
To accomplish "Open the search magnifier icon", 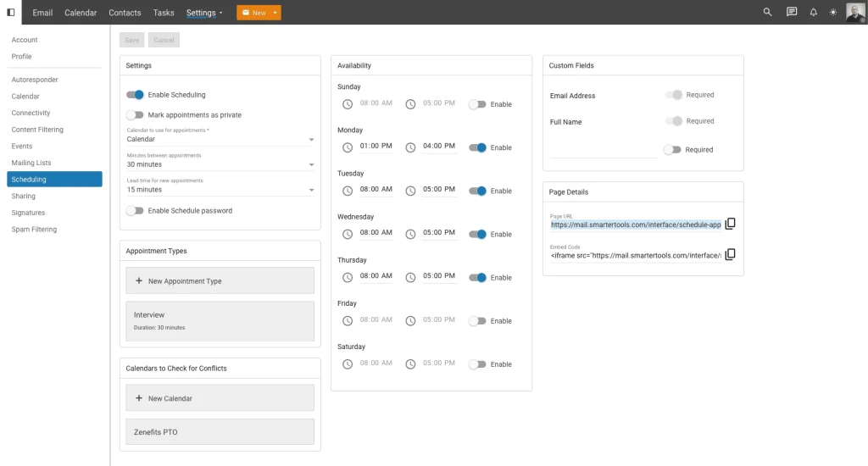I will pyautogui.click(x=767, y=12).
